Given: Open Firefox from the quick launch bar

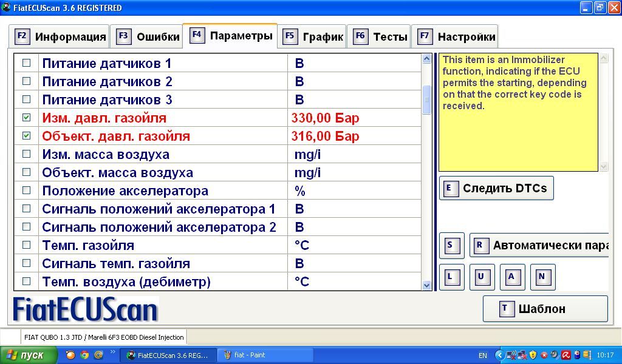Looking at the screenshot, I should [70, 355].
